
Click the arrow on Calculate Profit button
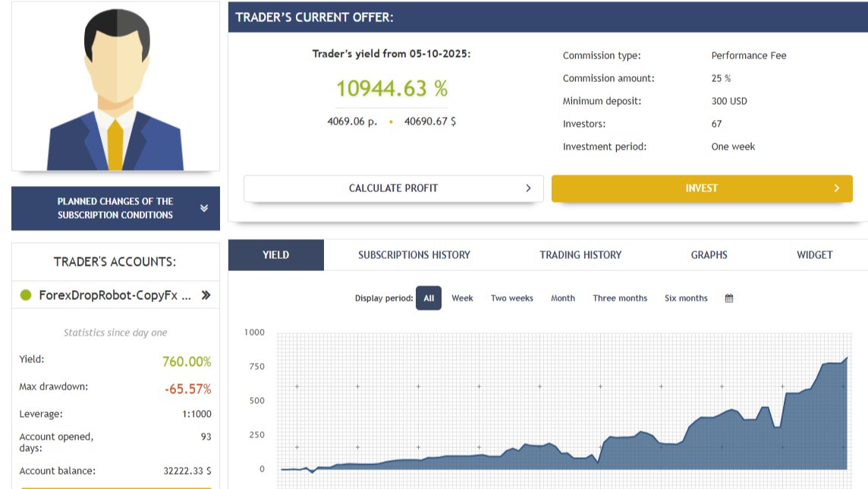tap(528, 188)
